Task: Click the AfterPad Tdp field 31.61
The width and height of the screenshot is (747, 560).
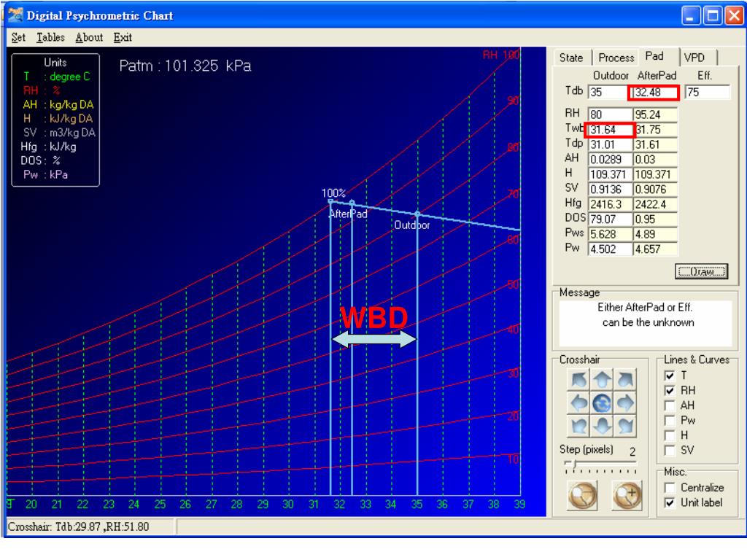Action: (x=655, y=145)
